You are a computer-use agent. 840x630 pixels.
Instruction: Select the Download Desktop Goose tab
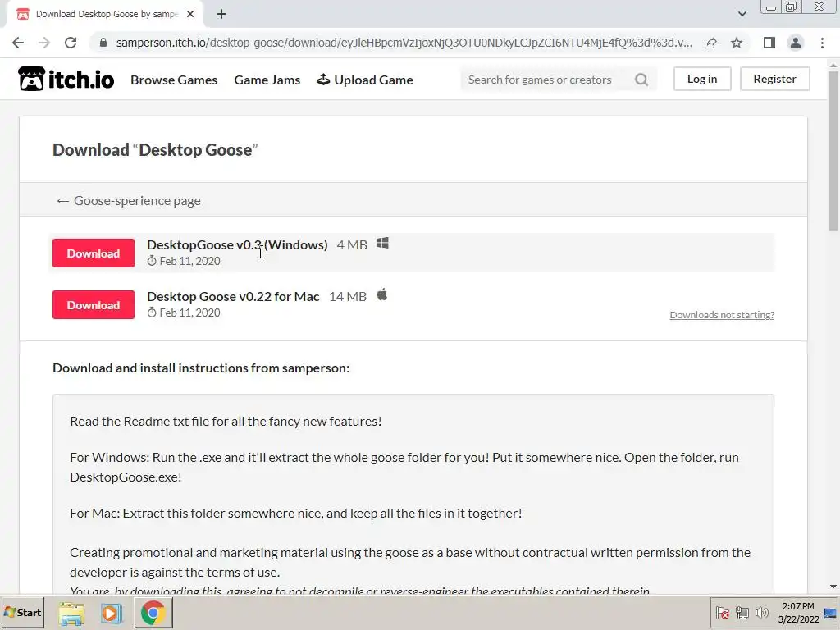(x=106, y=15)
